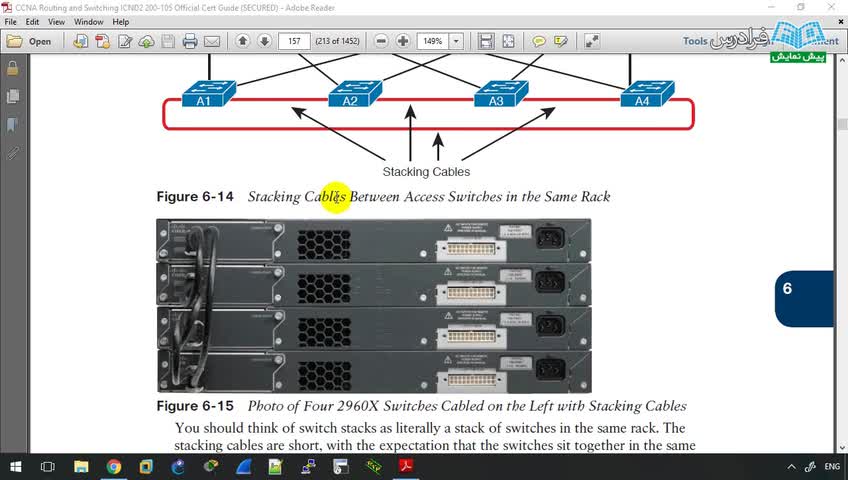Close the document with the small X
This screenshot has width=848, height=480.
click(x=841, y=22)
